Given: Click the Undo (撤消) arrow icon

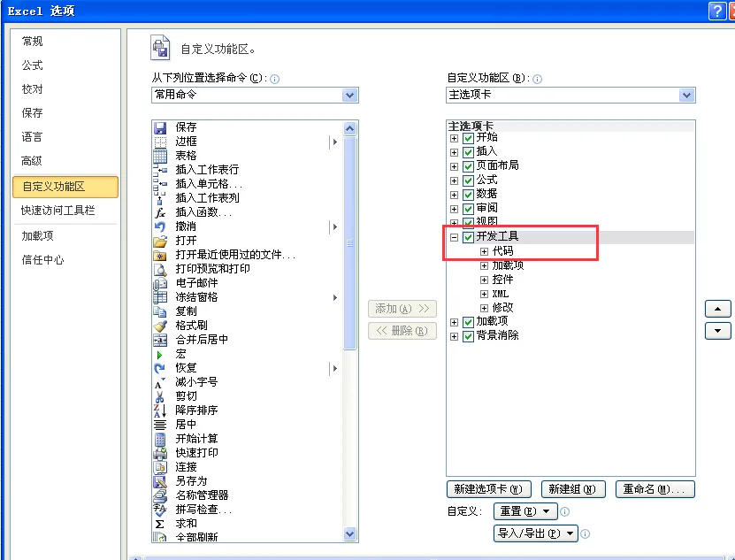Looking at the screenshot, I should coord(160,226).
